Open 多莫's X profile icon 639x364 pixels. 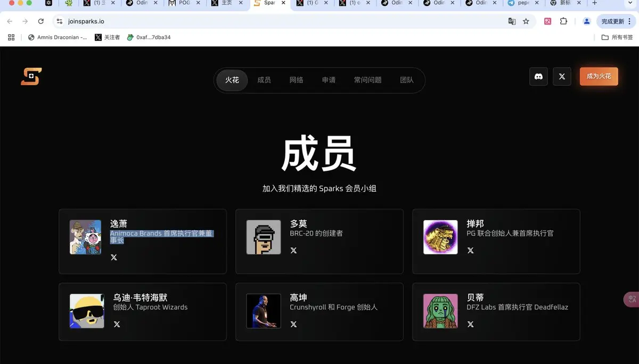pyautogui.click(x=293, y=250)
